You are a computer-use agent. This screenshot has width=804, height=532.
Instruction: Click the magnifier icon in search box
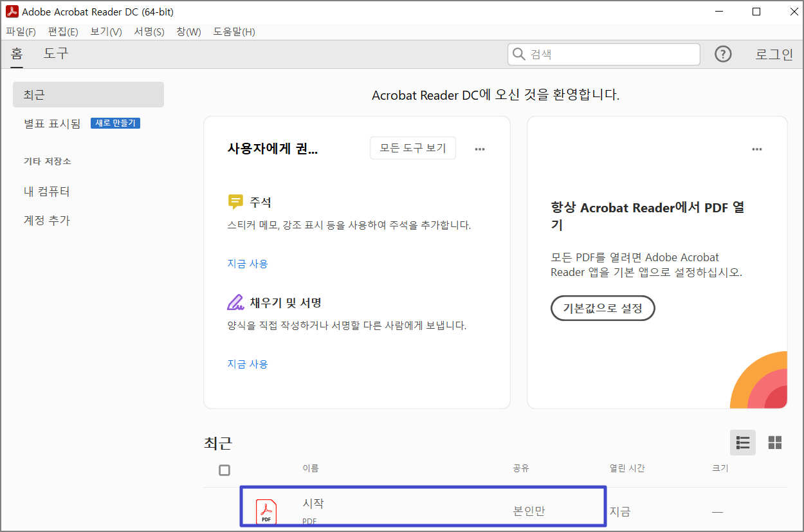point(519,55)
